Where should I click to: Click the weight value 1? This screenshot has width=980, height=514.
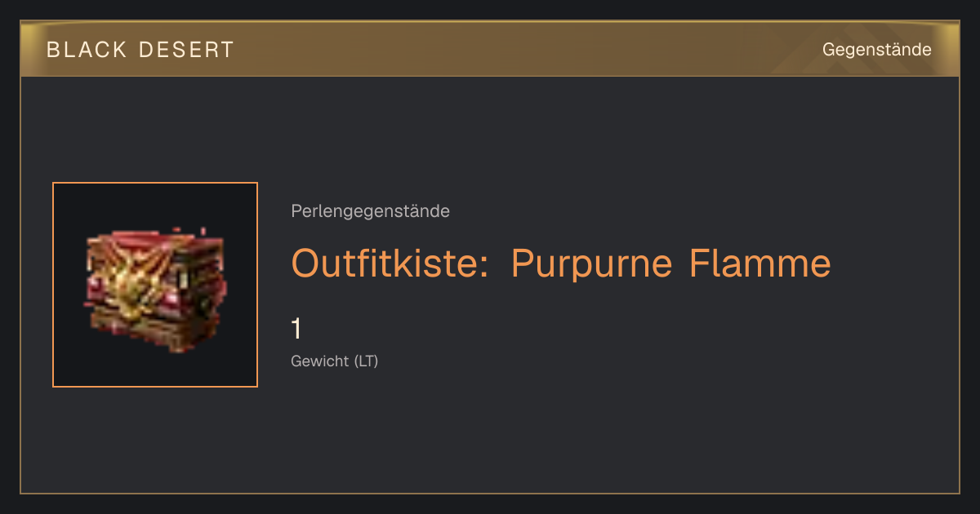(x=296, y=330)
